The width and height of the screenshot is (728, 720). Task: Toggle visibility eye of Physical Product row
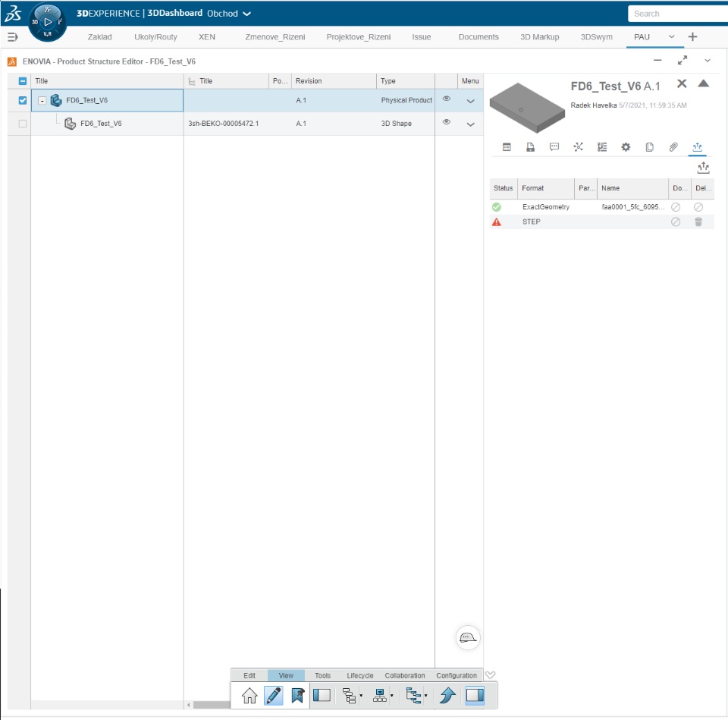pyautogui.click(x=446, y=99)
